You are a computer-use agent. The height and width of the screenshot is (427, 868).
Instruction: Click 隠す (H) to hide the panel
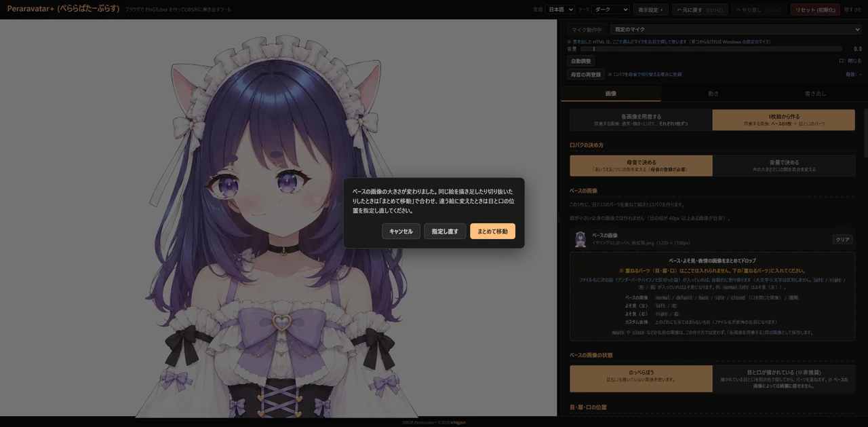pyautogui.click(x=852, y=10)
